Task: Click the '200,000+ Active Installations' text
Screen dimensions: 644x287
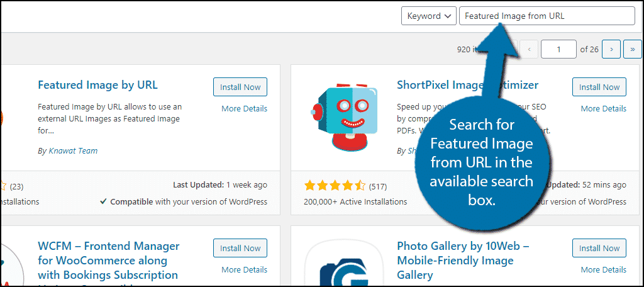Action: click(355, 202)
